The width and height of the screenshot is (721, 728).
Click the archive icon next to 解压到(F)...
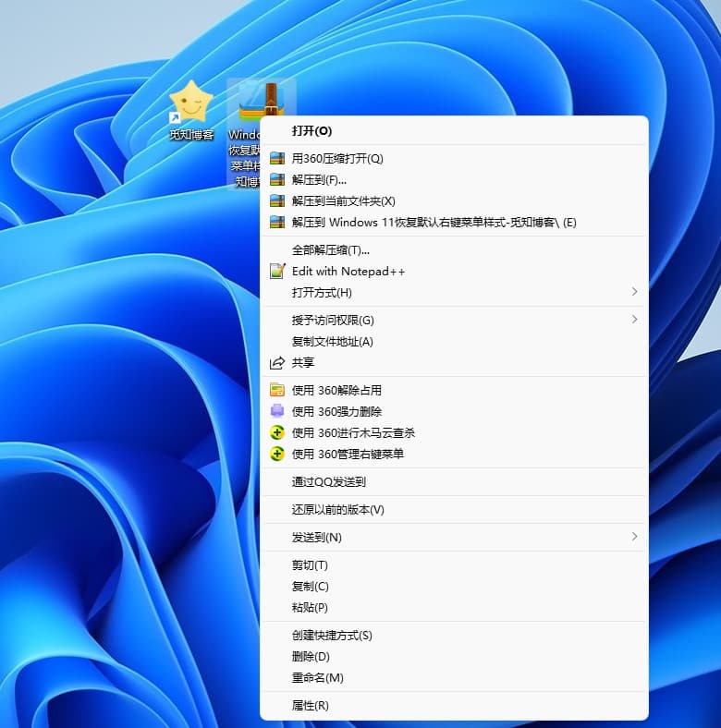coord(276,179)
